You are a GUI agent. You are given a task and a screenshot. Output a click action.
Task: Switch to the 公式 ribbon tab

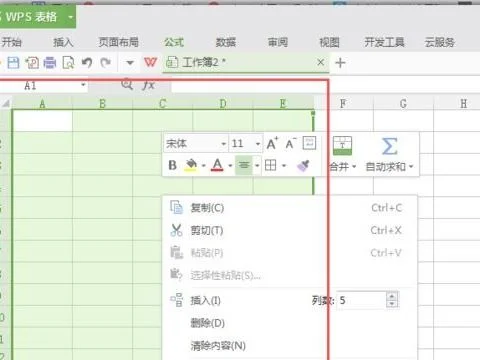click(174, 42)
